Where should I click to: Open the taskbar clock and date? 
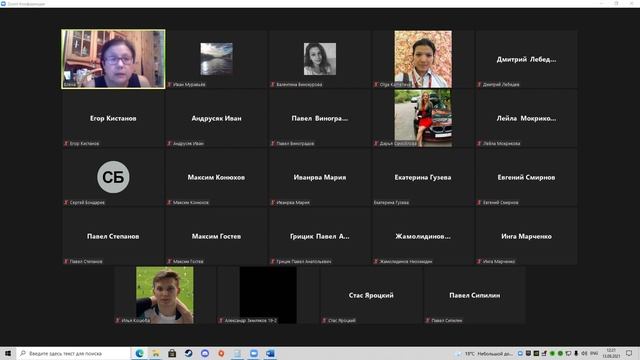611,353
